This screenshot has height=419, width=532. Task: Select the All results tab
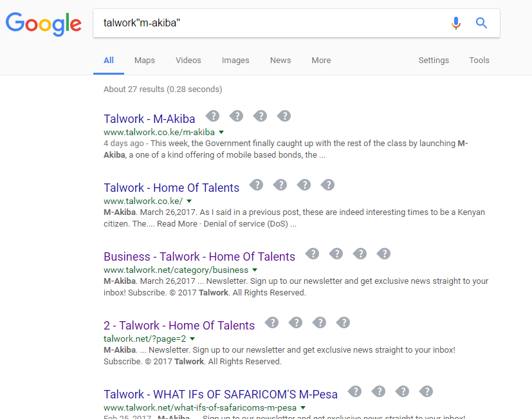tap(109, 61)
